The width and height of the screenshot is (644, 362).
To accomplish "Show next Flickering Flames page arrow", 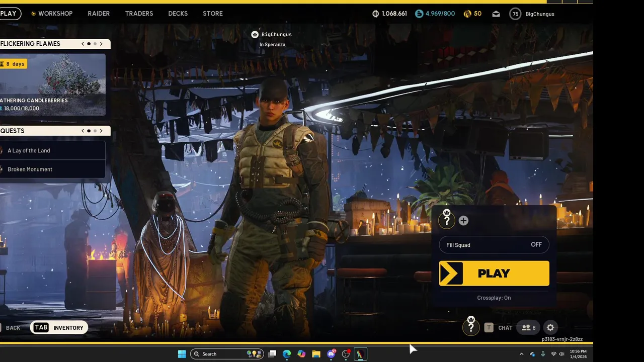I will tap(101, 44).
